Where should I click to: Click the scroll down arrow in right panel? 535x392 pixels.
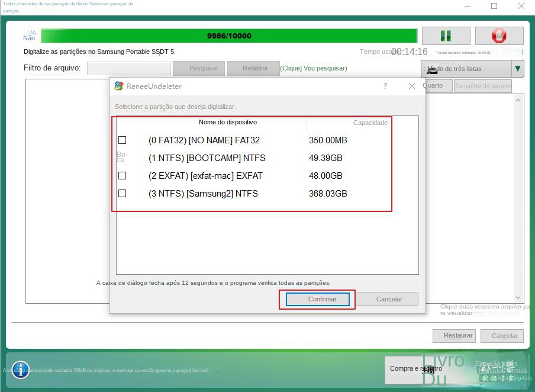(x=518, y=298)
